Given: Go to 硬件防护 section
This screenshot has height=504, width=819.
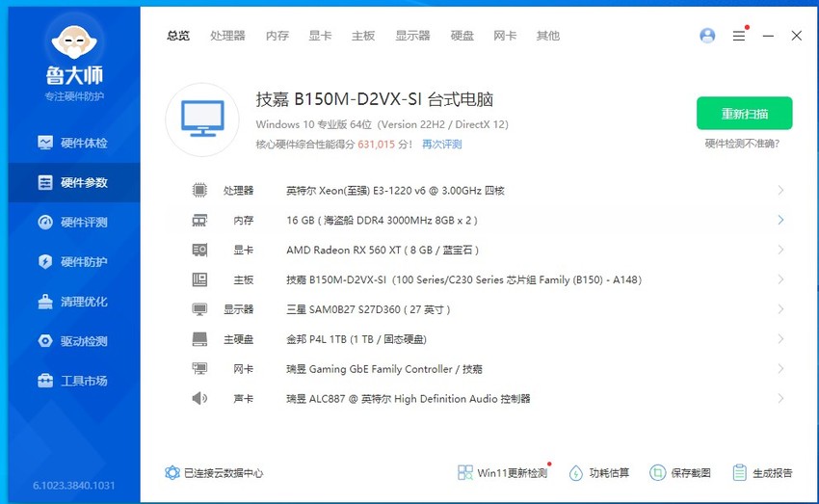Looking at the screenshot, I should pos(73,262).
